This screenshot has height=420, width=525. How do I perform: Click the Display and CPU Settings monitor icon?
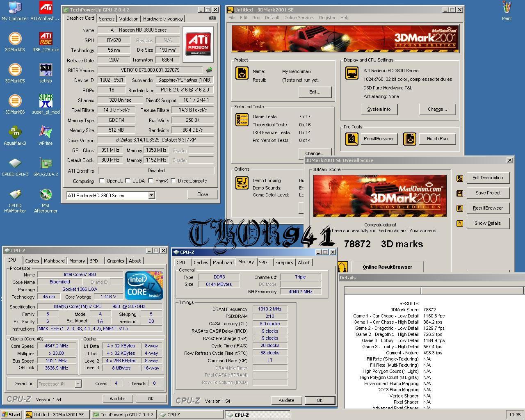(352, 73)
